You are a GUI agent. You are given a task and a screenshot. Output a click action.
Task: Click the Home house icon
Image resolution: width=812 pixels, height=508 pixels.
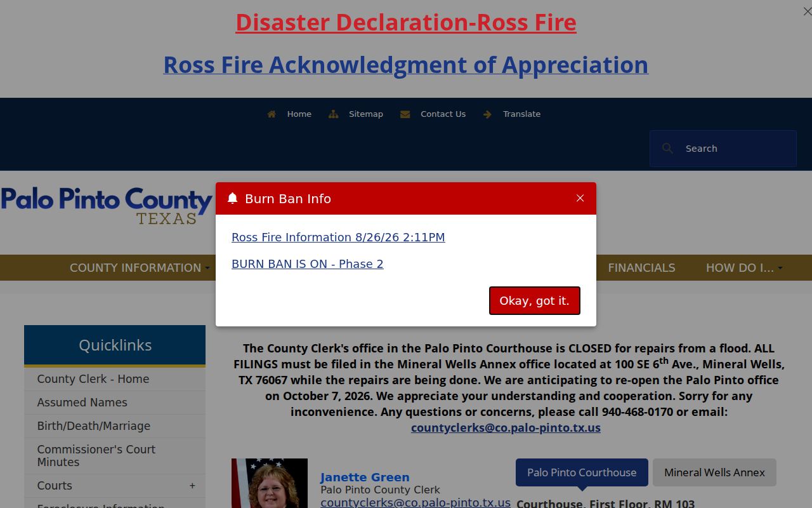pos(272,114)
